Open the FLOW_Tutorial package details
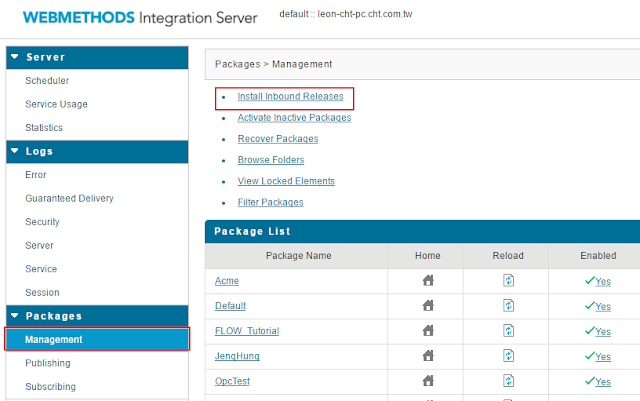 [x=247, y=331]
